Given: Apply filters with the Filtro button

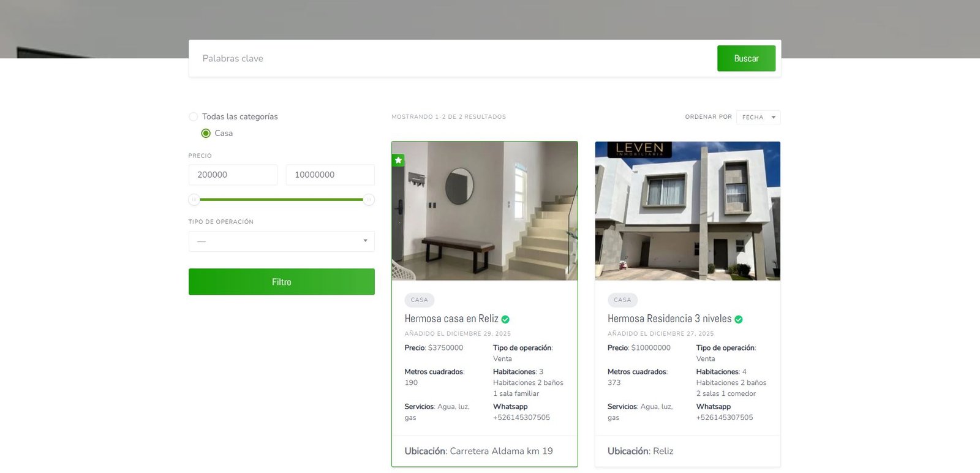Looking at the screenshot, I should coord(281,282).
